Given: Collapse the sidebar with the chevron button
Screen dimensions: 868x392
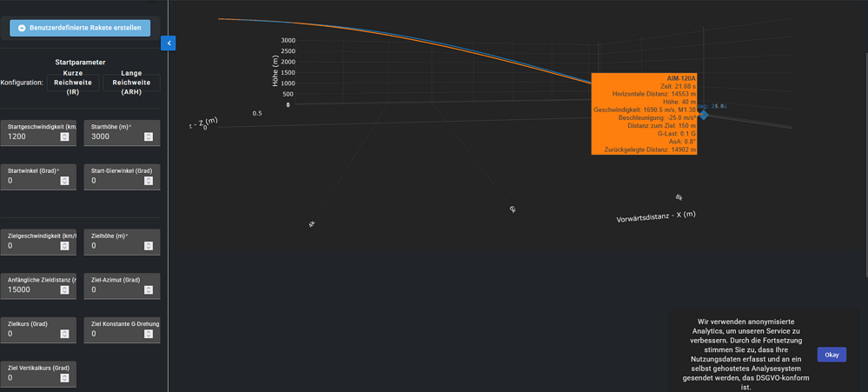Looking at the screenshot, I should click(x=169, y=43).
